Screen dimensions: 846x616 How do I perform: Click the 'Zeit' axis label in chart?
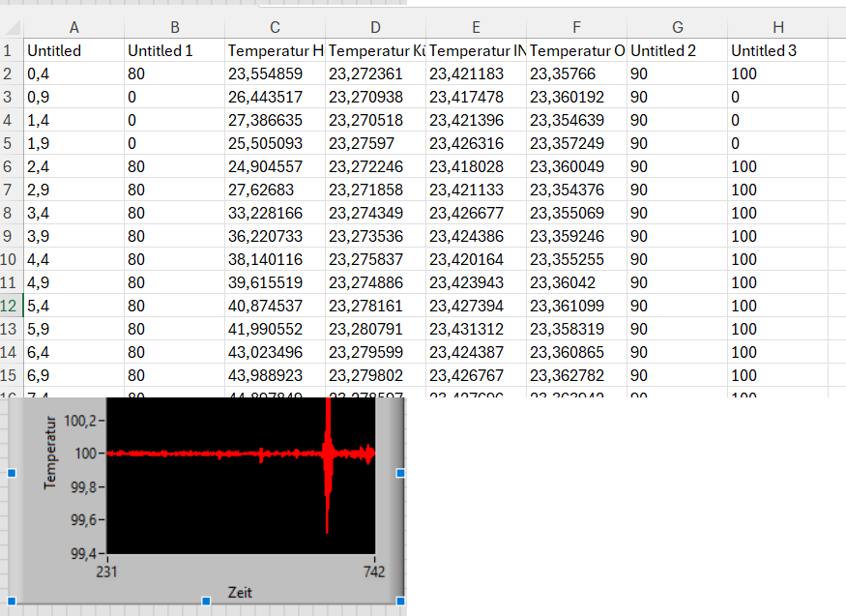tap(239, 592)
